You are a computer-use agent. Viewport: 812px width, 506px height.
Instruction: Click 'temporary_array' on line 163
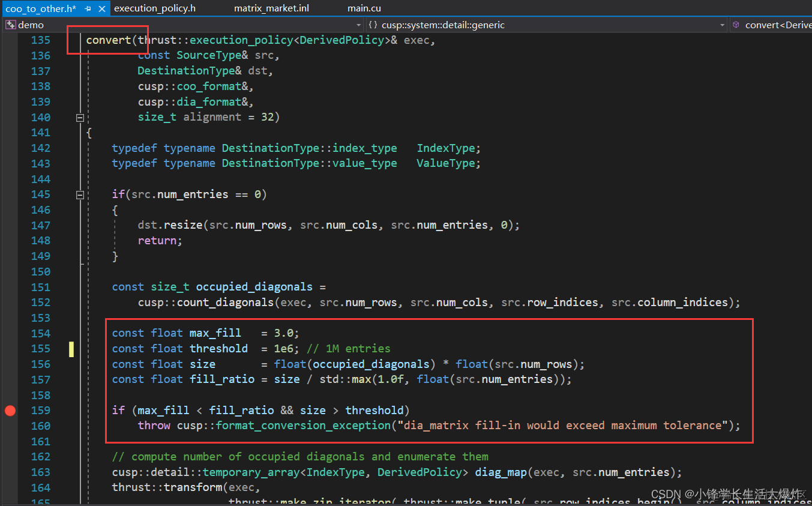[x=251, y=472]
